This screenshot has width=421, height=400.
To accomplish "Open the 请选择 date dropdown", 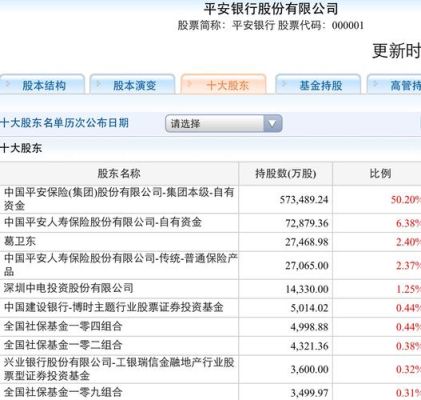I will click(x=224, y=123).
